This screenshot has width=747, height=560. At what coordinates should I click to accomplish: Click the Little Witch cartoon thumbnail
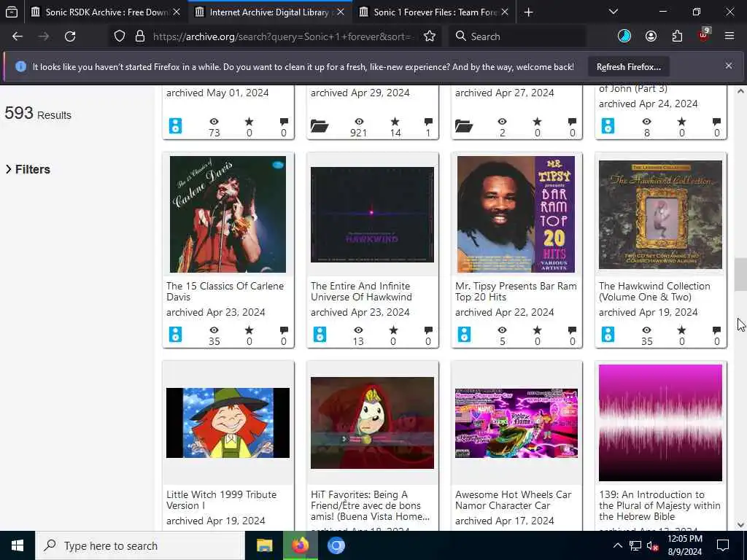click(x=228, y=423)
